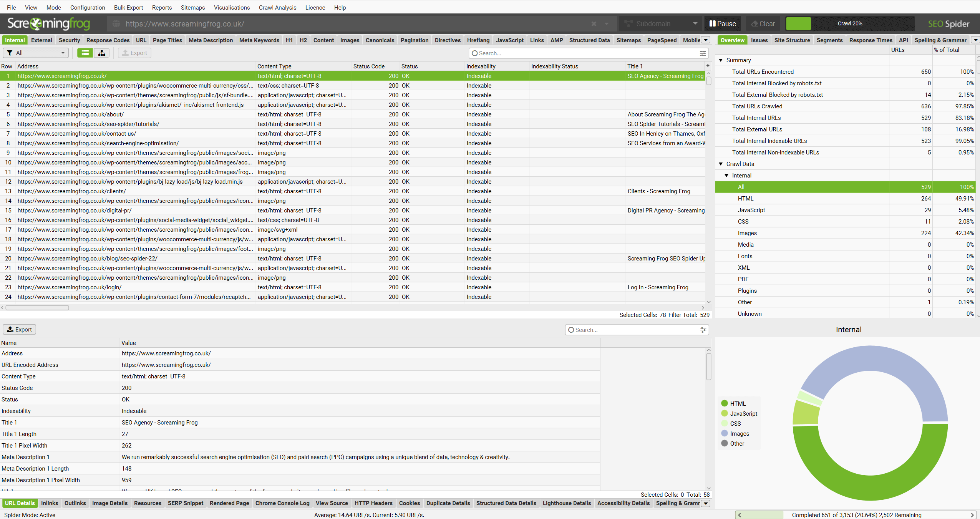Sort by the Indexability column header
980x519 pixels.
(497, 66)
